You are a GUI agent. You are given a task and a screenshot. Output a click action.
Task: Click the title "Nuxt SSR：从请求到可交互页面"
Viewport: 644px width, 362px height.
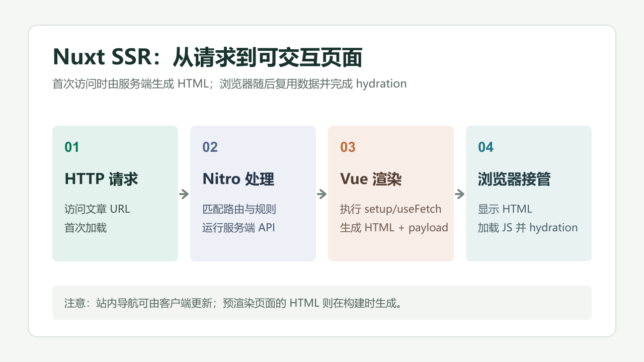[x=207, y=58]
